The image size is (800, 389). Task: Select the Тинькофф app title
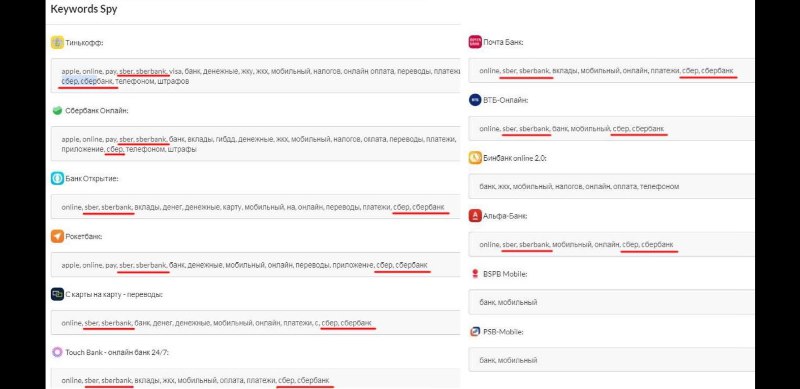pos(84,43)
